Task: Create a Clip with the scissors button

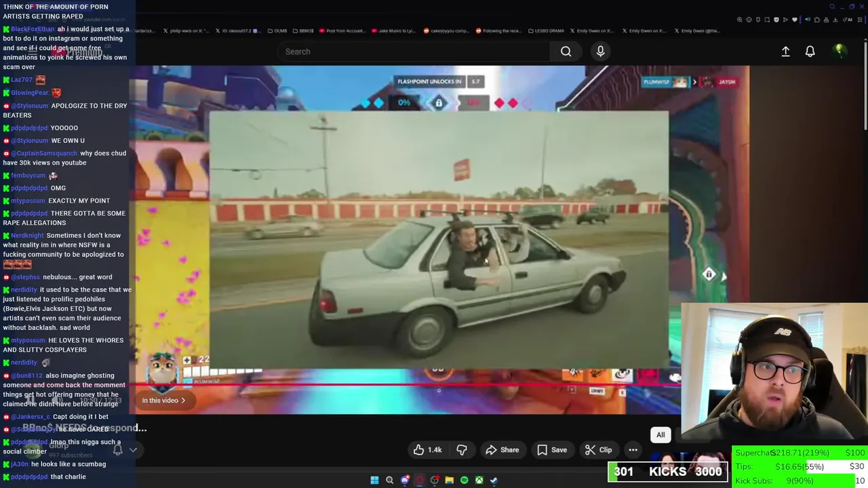Action: coord(598,450)
